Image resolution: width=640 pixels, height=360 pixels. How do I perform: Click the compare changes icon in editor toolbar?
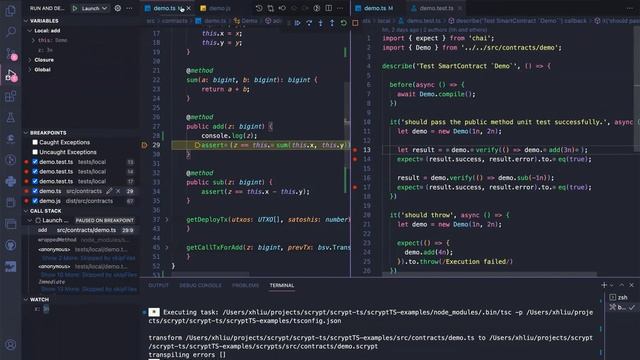tap(271, 8)
